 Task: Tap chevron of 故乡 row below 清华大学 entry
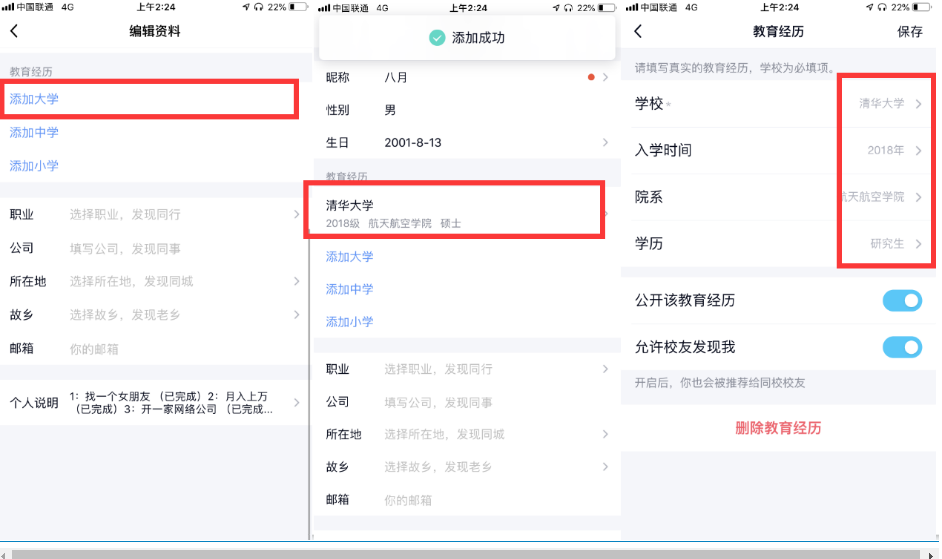(606, 466)
